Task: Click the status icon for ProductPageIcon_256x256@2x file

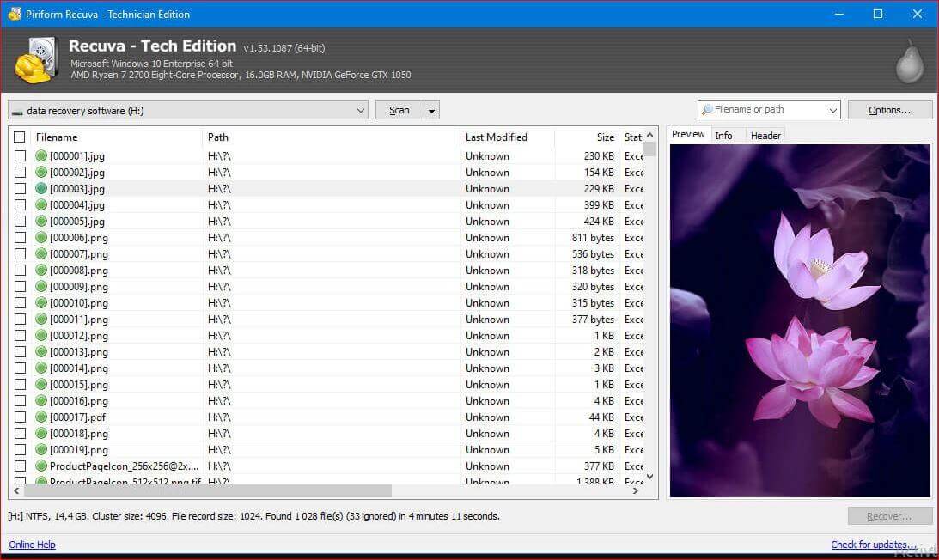Action: 41,466
